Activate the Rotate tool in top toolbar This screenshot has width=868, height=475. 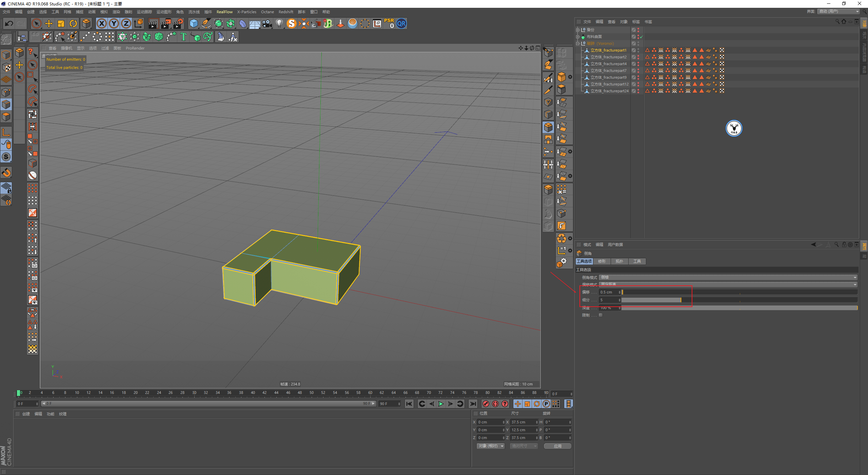73,23
